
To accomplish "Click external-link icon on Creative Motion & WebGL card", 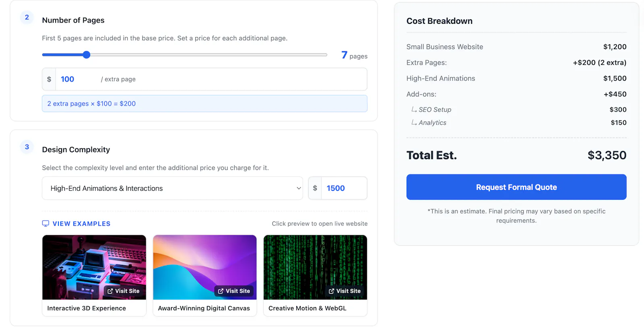I will click(x=331, y=291).
